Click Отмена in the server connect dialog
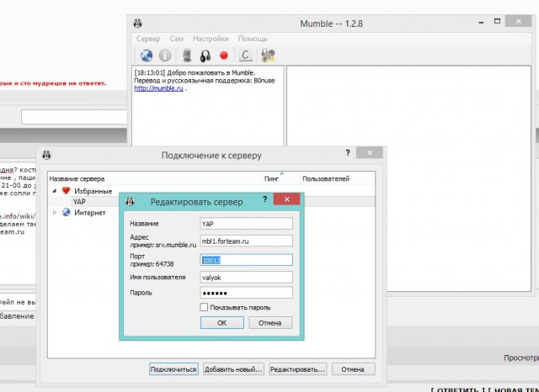The image size is (539, 392). 353,369
